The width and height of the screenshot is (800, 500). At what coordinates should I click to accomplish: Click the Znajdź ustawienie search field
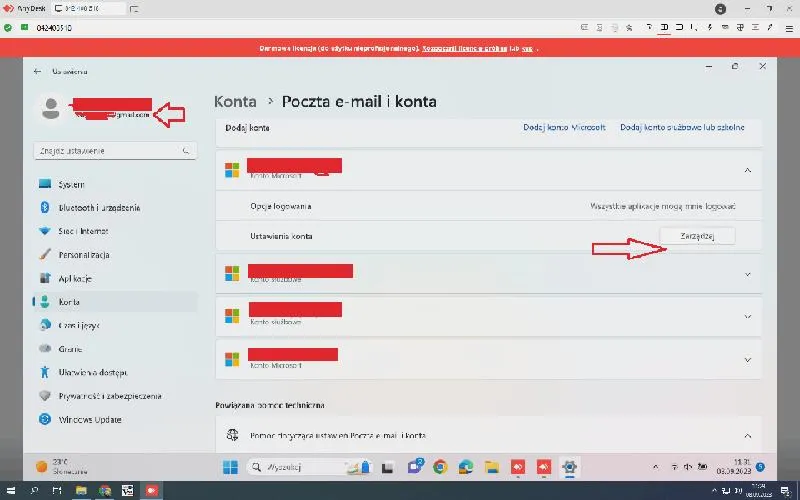115,151
